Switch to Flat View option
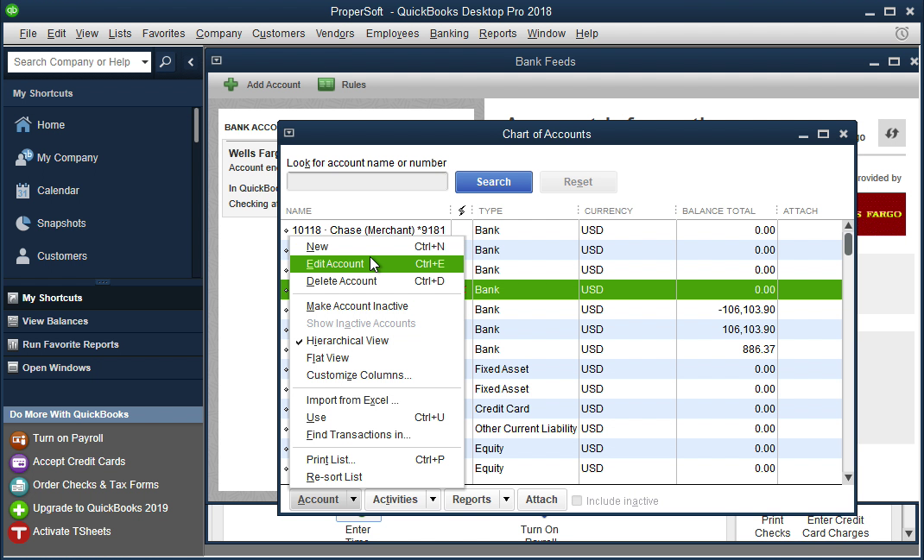Viewport: 924px width, 560px height. click(x=327, y=358)
